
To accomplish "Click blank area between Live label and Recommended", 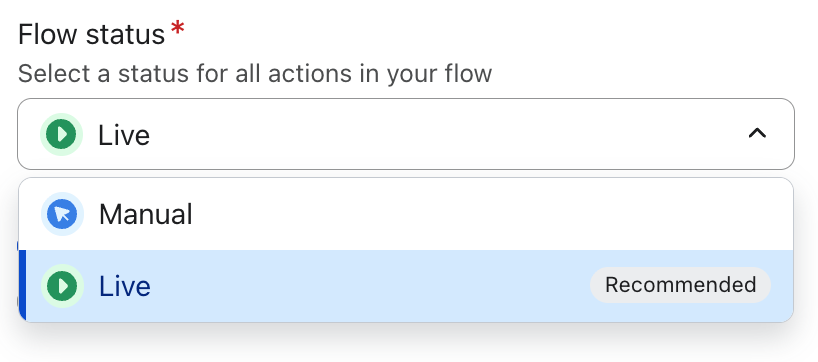I will (370, 286).
